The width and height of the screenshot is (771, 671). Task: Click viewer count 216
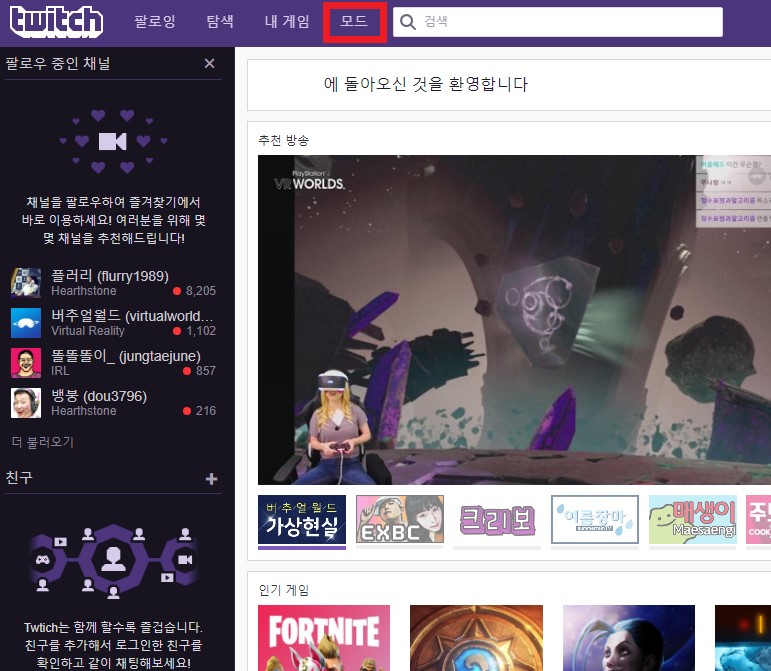[206, 411]
